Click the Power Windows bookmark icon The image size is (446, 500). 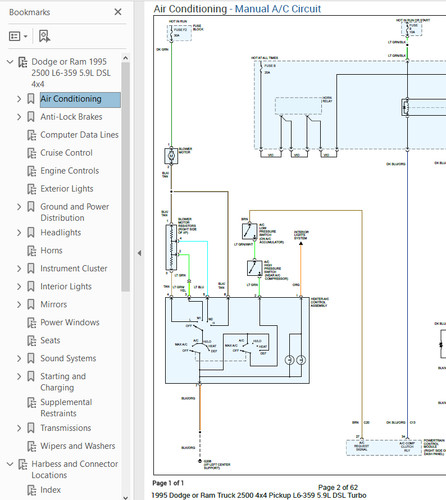coord(32,323)
